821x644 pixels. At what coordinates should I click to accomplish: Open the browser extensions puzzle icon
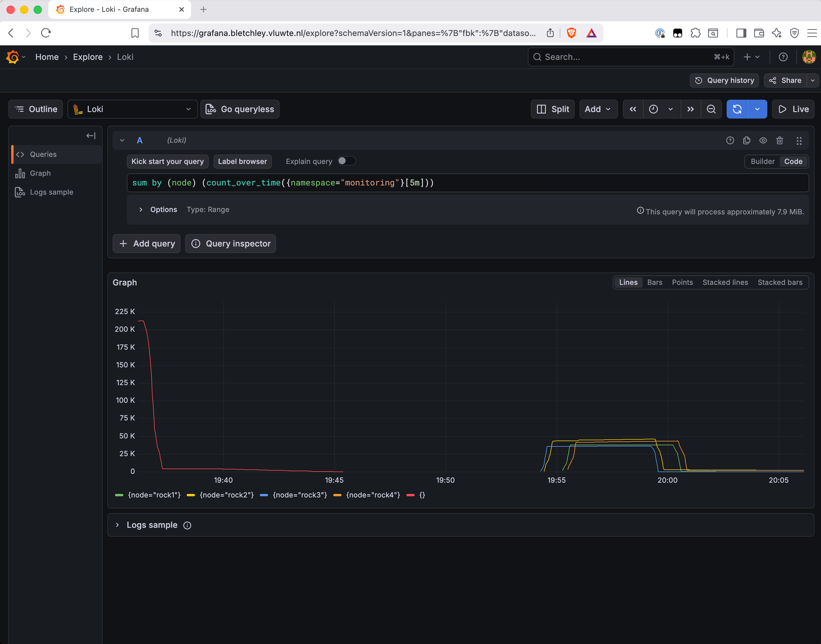click(x=695, y=33)
